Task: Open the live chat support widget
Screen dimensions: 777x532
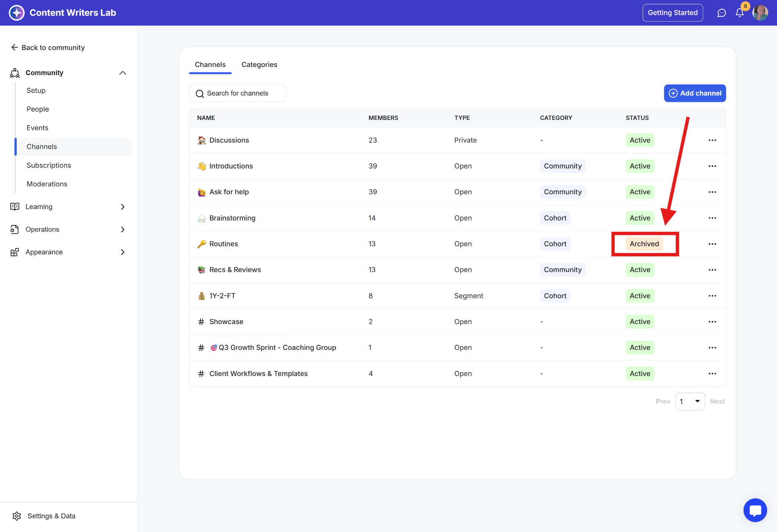Action: tap(755, 510)
